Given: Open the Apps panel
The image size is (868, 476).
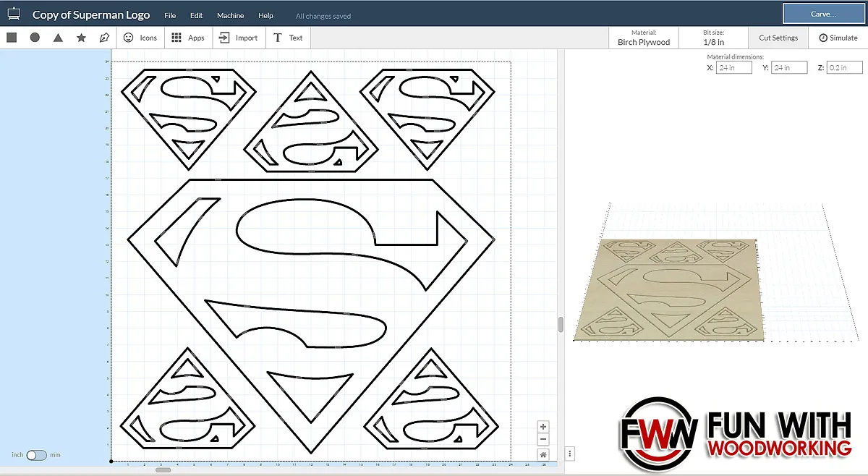Looking at the screenshot, I should click(x=188, y=38).
